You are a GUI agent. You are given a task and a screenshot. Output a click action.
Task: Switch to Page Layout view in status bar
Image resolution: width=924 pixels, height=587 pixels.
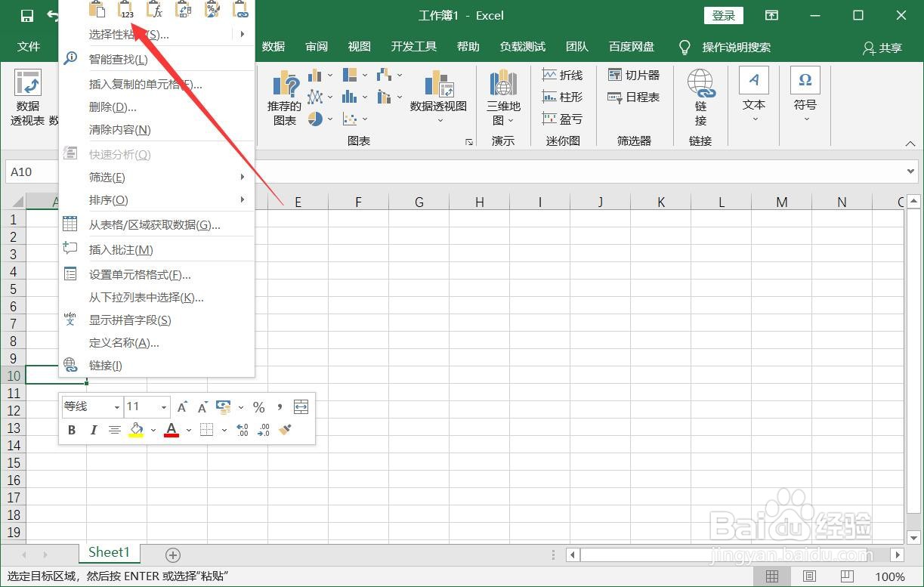click(x=809, y=576)
